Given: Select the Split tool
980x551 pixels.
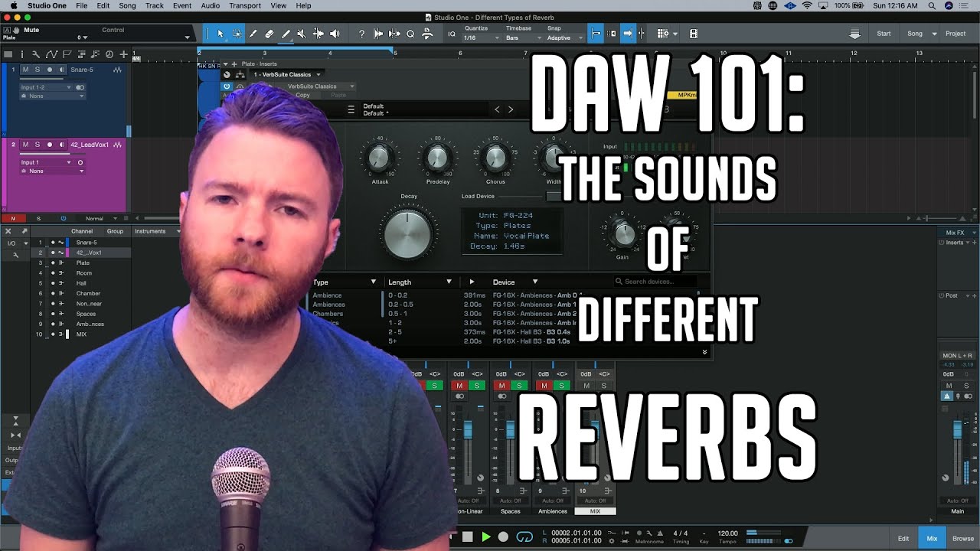Looking at the screenshot, I should coord(253,34).
